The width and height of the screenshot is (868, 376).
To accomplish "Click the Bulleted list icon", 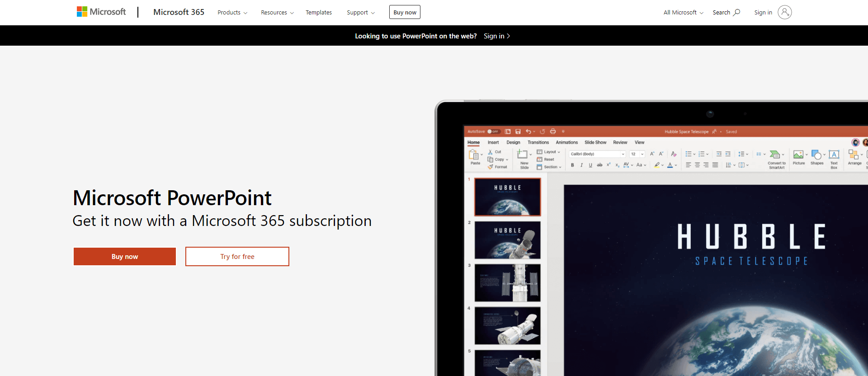I will tap(688, 154).
